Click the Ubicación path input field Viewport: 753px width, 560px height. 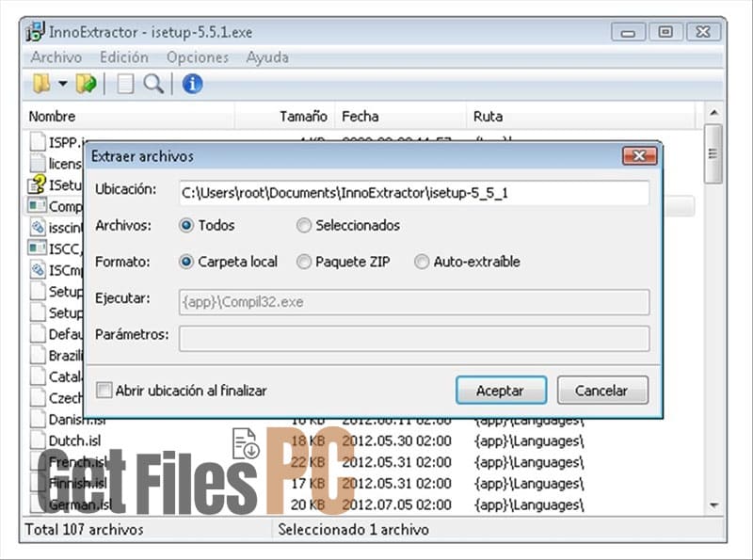coord(414,193)
